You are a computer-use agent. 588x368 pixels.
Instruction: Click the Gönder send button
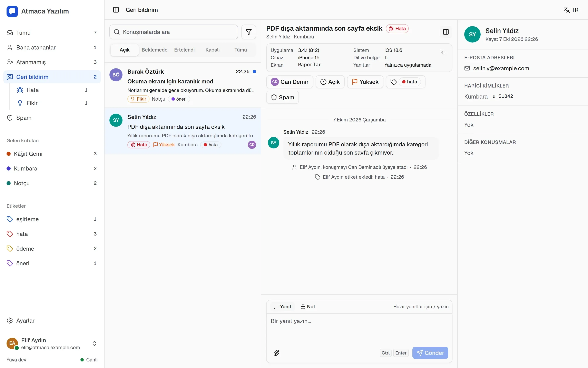coord(430,353)
